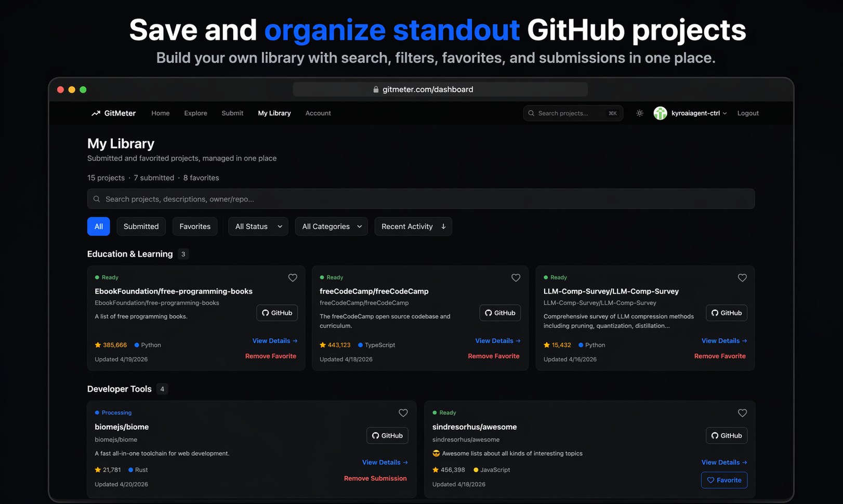Remove Favorite on free-programming-books card
Screen dimensions: 843x504
[x=271, y=356]
